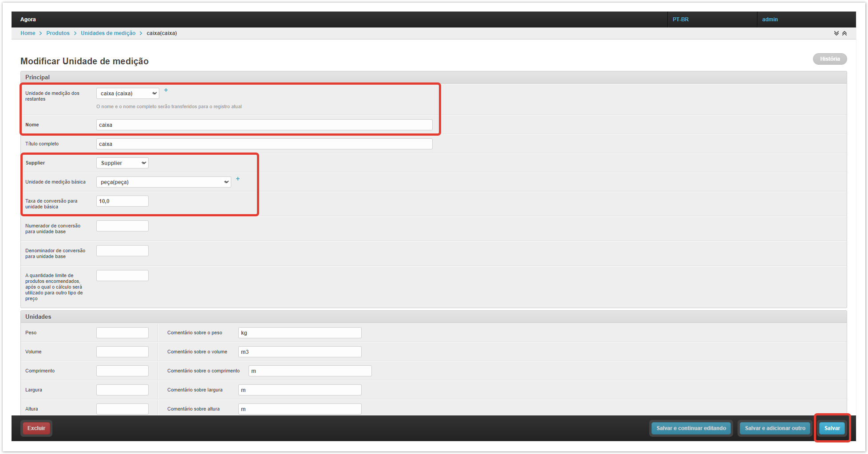Image resolution: width=868 pixels, height=454 pixels.
Task: Expand the 'peça(peça)' basic unit dropdown
Action: (x=163, y=182)
